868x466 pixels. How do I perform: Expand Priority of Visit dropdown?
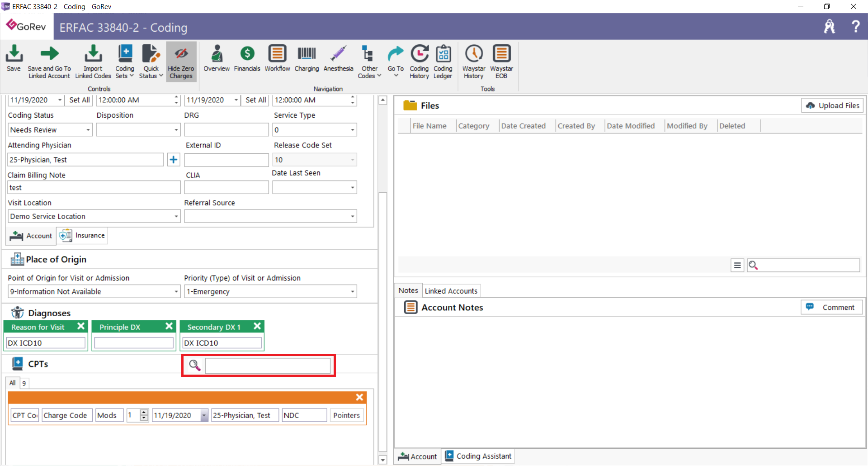pyautogui.click(x=353, y=291)
